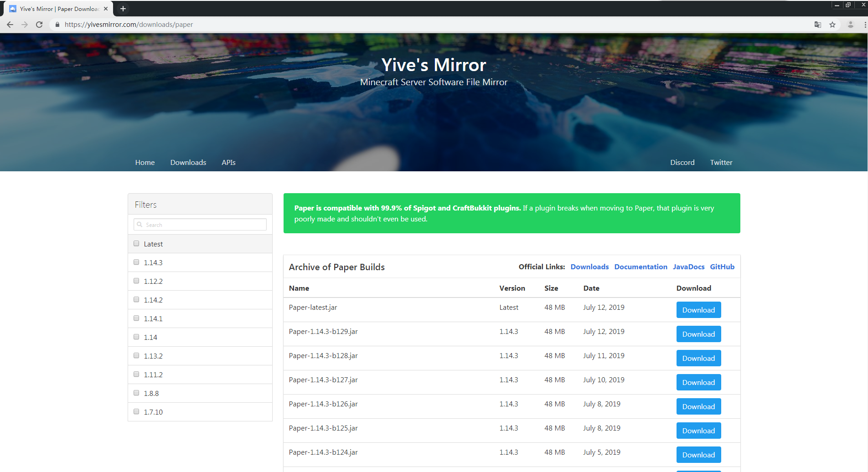
Task: Go forward in browser history
Action: point(25,25)
